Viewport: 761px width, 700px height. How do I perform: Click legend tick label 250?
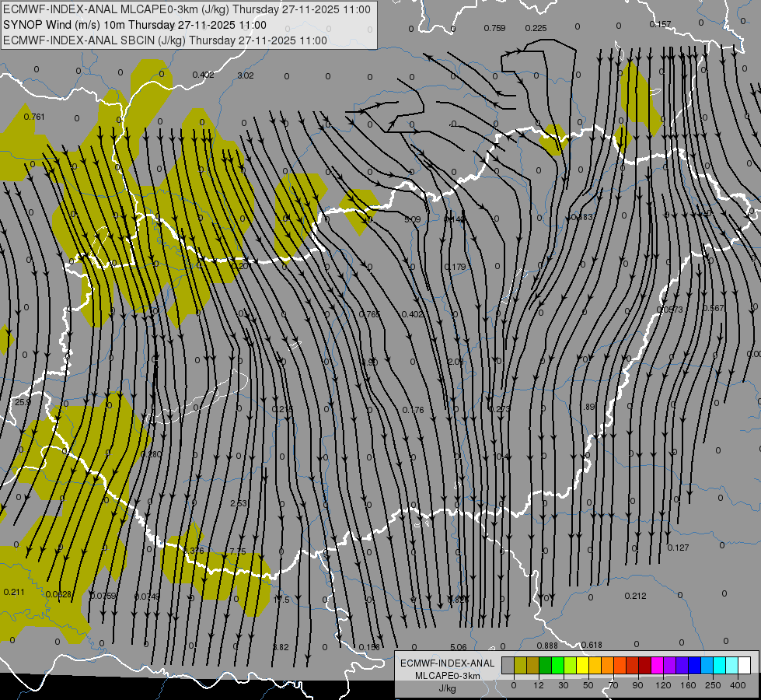(713, 685)
